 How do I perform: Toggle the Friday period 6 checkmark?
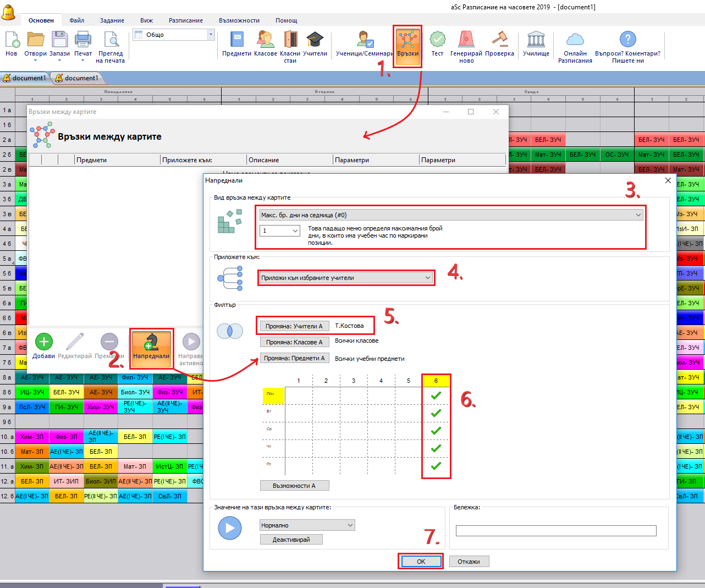(x=436, y=466)
